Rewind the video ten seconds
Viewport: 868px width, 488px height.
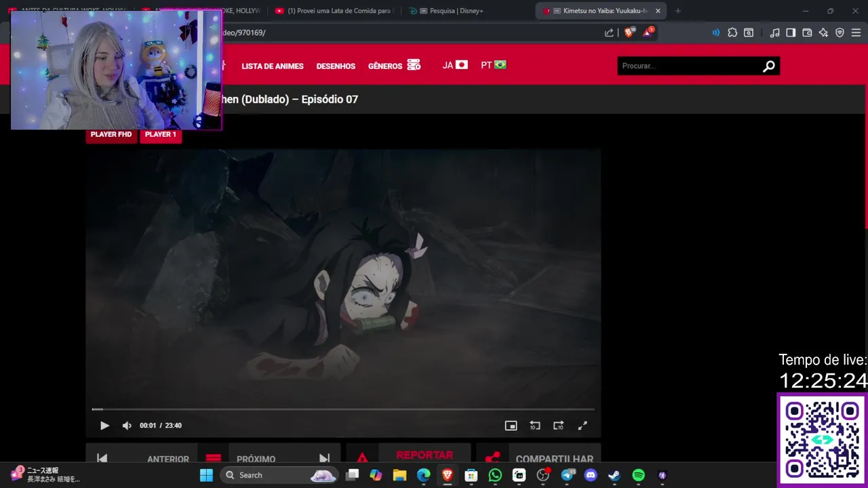[x=535, y=426]
